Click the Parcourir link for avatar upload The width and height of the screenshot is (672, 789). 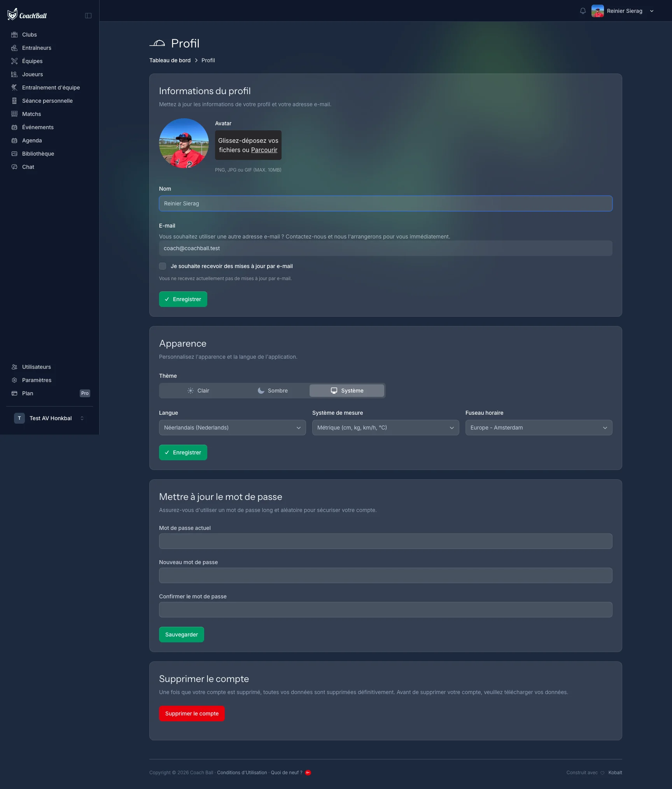(x=264, y=150)
